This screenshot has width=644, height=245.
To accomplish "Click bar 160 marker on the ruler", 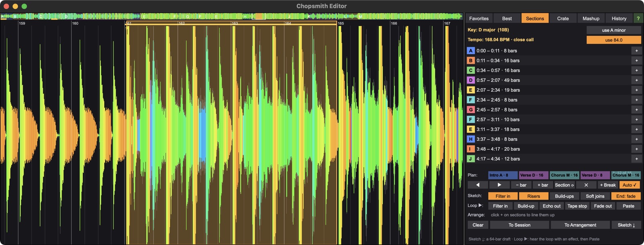I will pos(75,23).
